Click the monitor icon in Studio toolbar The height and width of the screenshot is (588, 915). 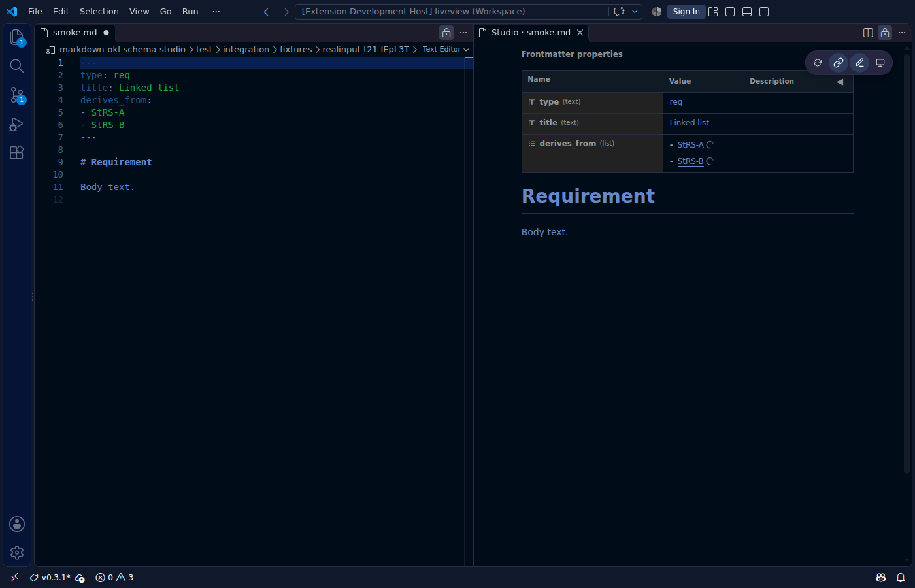click(880, 63)
